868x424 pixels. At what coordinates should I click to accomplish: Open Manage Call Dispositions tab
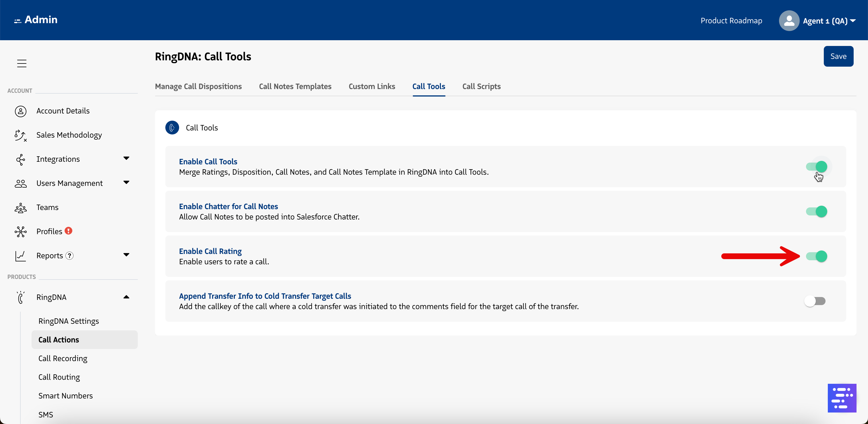[x=198, y=87]
